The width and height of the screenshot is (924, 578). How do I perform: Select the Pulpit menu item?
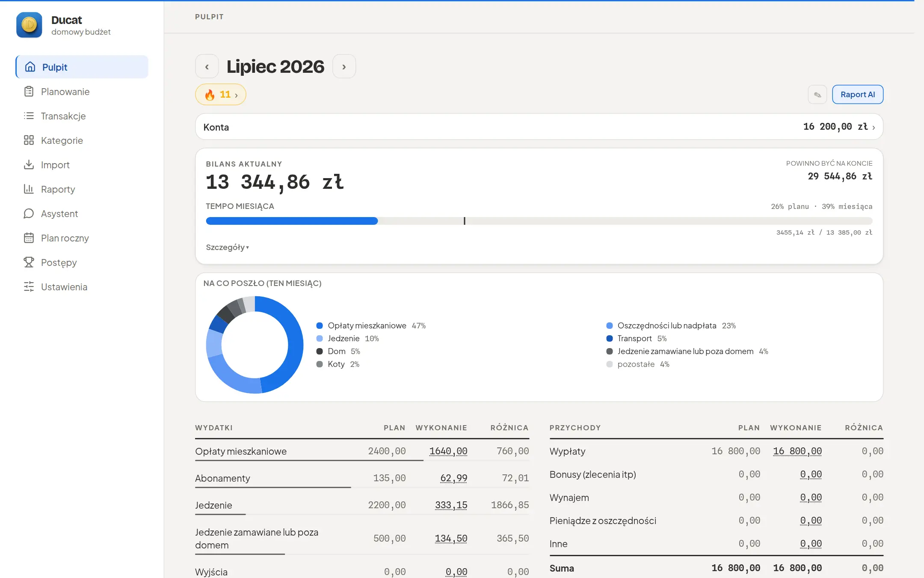(82, 67)
